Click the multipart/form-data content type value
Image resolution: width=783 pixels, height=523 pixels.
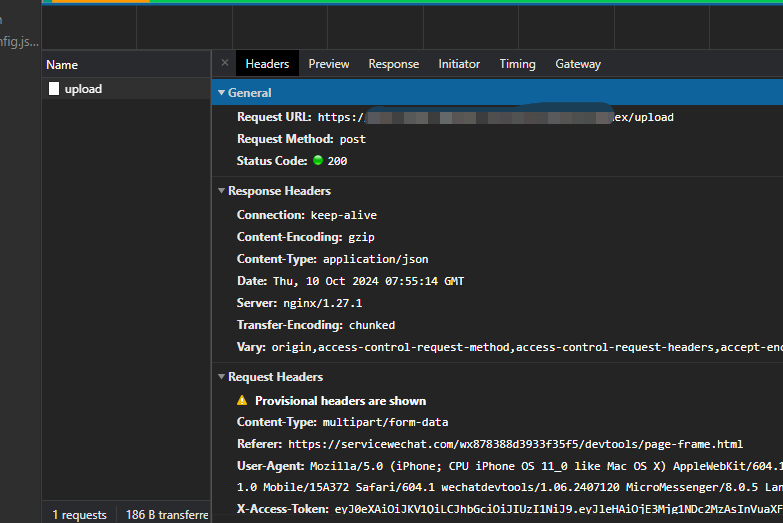coord(386,422)
